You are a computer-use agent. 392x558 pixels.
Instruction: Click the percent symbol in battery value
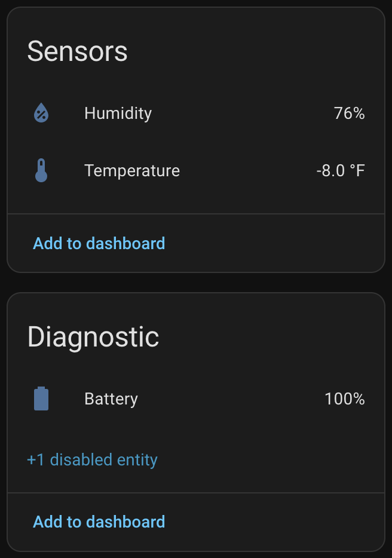(359, 398)
